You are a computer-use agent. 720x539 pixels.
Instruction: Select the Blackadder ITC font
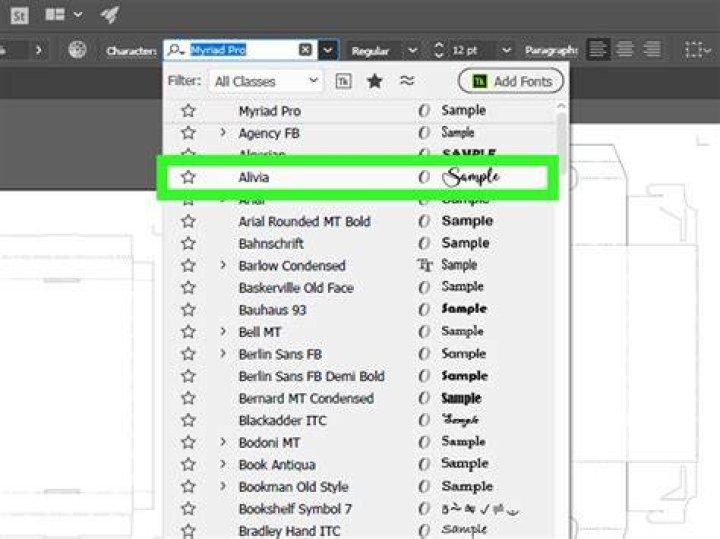[x=282, y=421]
